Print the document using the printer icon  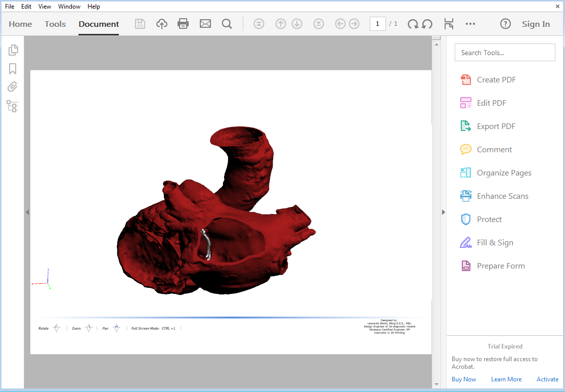183,24
